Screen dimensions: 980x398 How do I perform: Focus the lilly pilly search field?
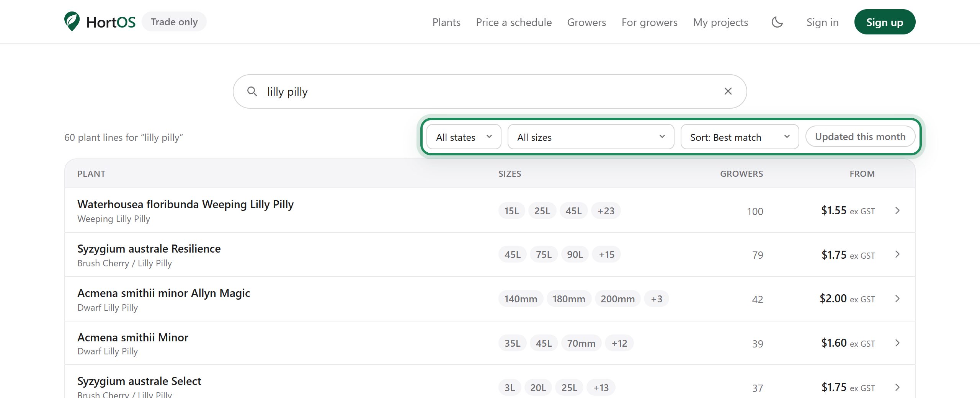coord(490,91)
